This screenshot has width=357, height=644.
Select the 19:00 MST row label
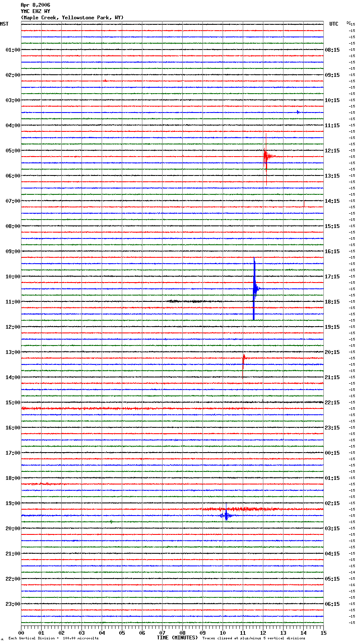click(x=13, y=503)
